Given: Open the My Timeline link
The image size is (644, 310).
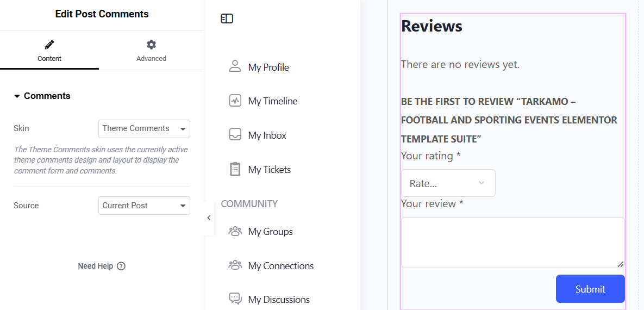Looking at the screenshot, I should (x=273, y=101).
